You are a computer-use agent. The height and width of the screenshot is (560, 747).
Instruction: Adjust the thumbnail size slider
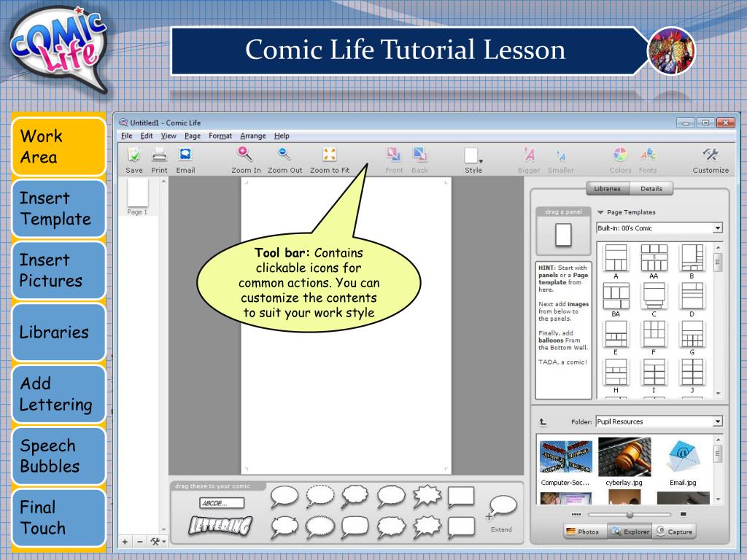coord(630,514)
